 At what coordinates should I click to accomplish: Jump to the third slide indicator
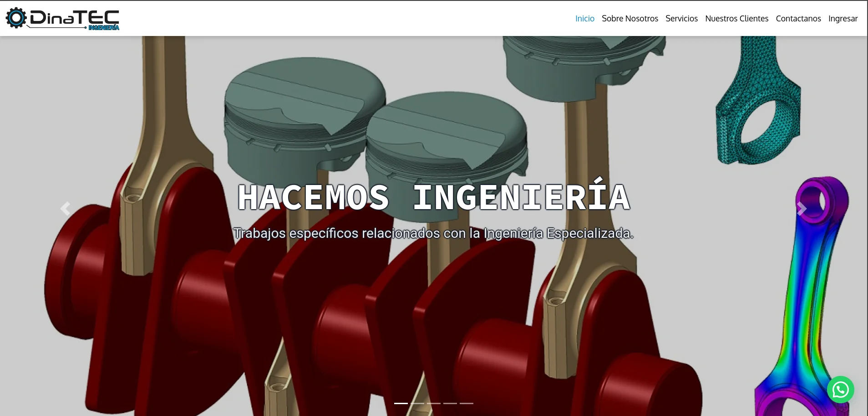434,403
